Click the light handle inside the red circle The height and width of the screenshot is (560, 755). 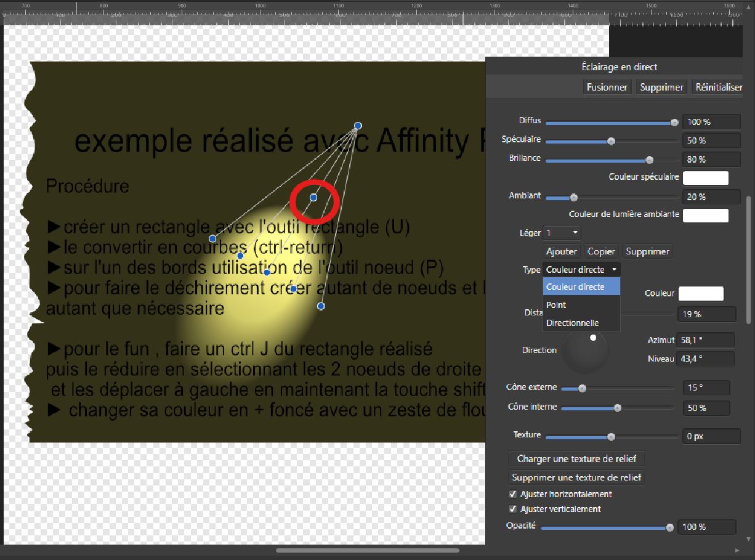pos(313,197)
